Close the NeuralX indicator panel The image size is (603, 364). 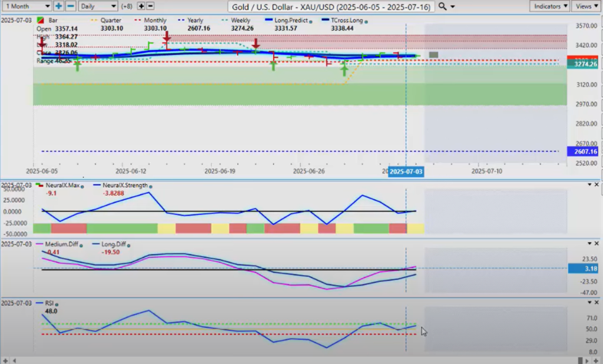[597, 184]
